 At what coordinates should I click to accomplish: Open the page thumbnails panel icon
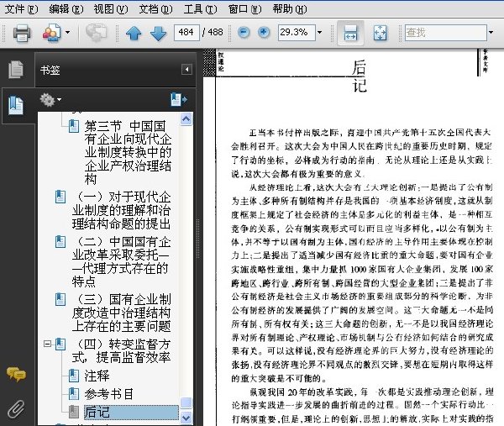click(16, 70)
